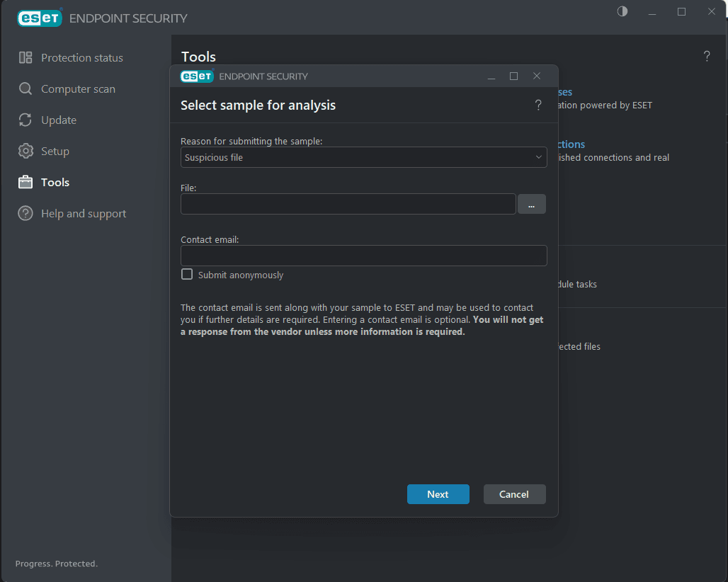Maximize the main ESET window

point(681,11)
